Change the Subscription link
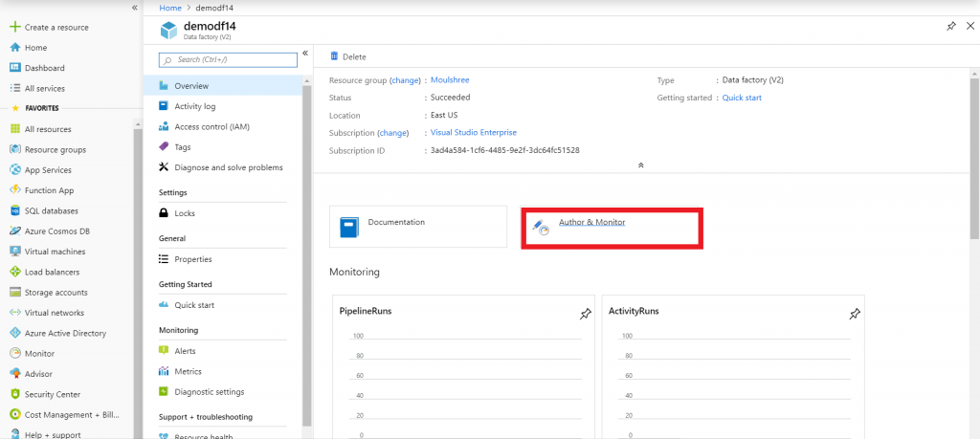Viewport: 980px width, 439px height. coord(393,133)
